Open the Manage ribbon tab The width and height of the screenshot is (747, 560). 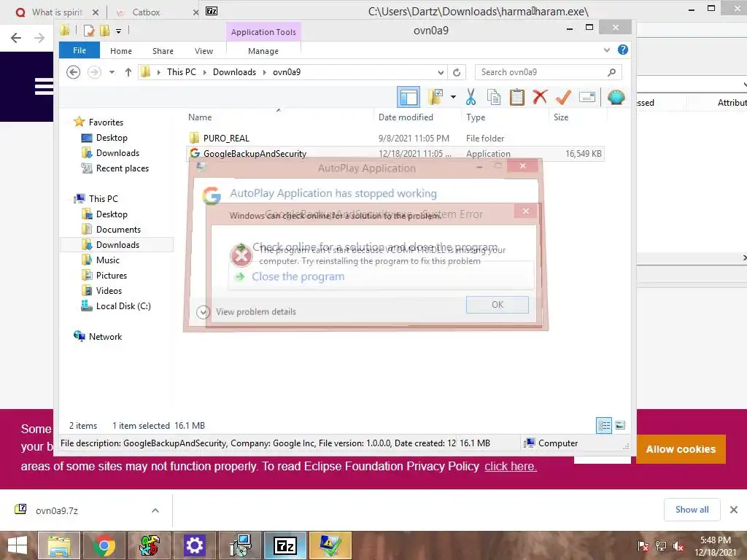(x=263, y=51)
